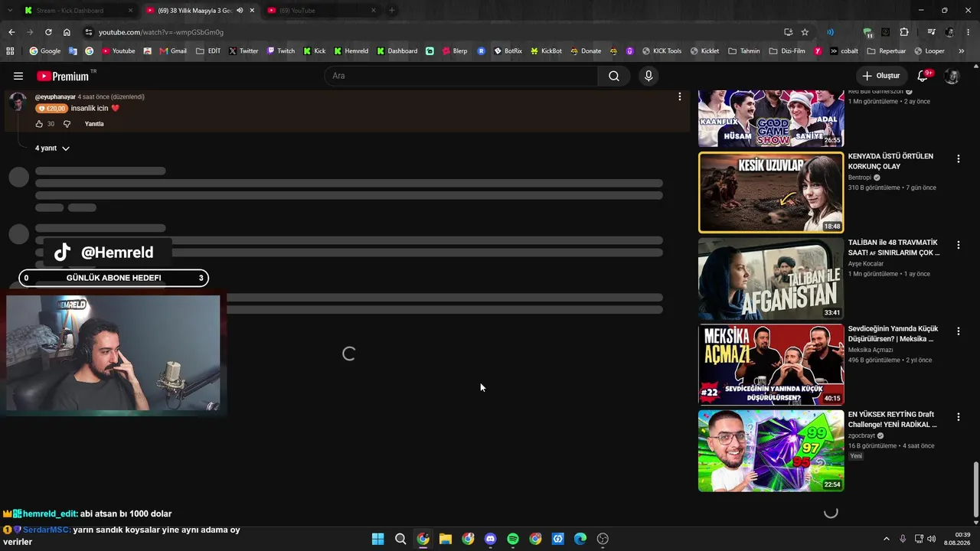Open the YouTube guide hamburger menu

click(18, 76)
